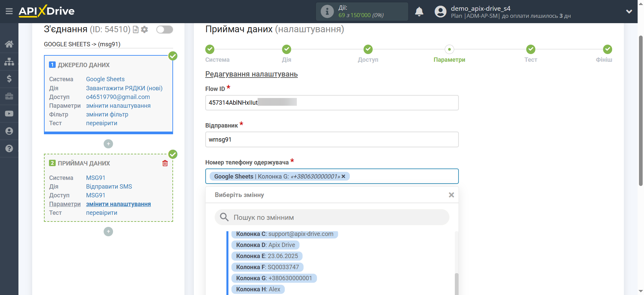Focus the Flow ID input field
This screenshot has height=295, width=644.
point(332,103)
